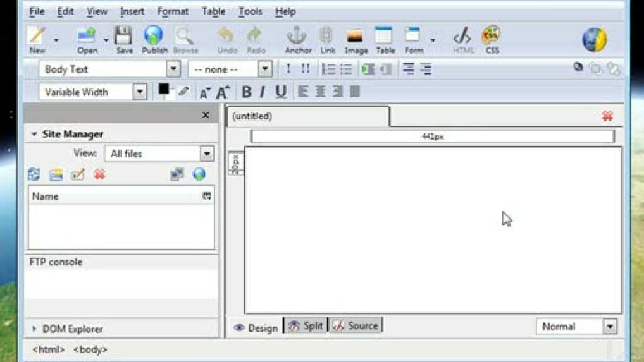Open the Body Text paragraph format dropdown
644x362 pixels.
tap(173, 69)
